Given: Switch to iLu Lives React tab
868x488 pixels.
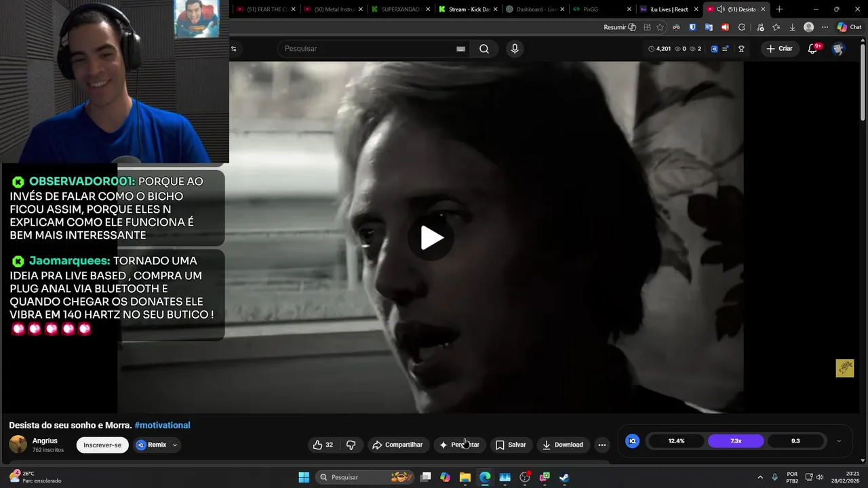Looking at the screenshot, I should [669, 9].
